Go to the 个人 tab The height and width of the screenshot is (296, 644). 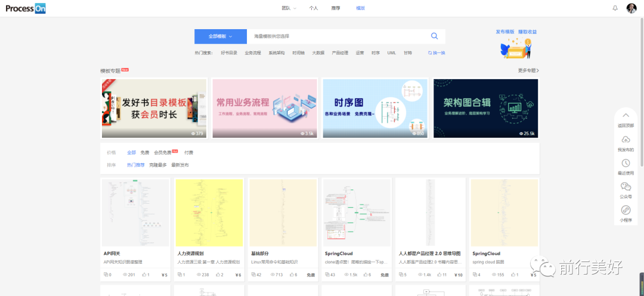click(x=314, y=8)
